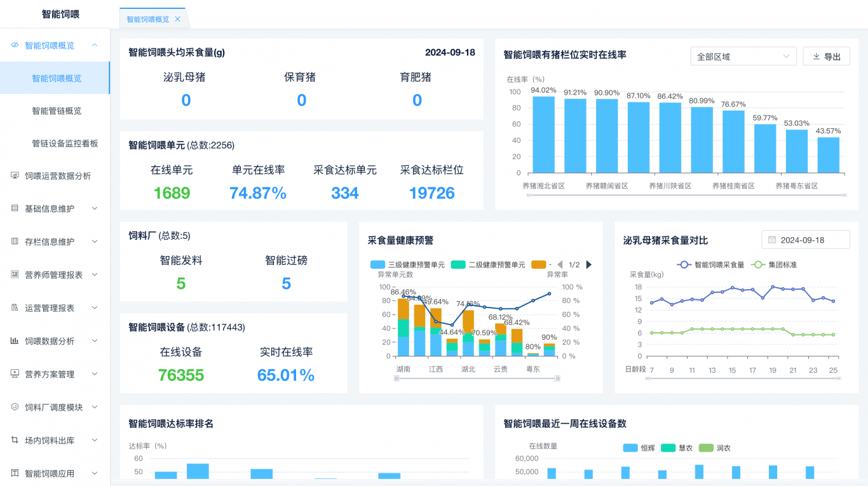
Task: Toggle the 恒辉 legend series
Action: point(639,448)
